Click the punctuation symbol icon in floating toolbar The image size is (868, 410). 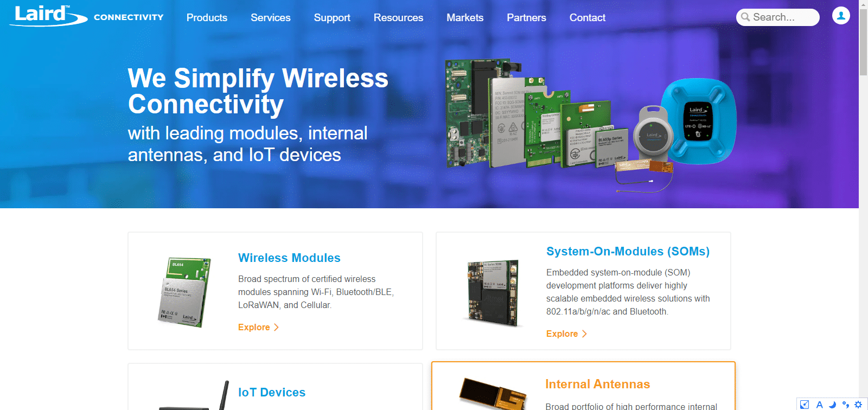(x=845, y=405)
